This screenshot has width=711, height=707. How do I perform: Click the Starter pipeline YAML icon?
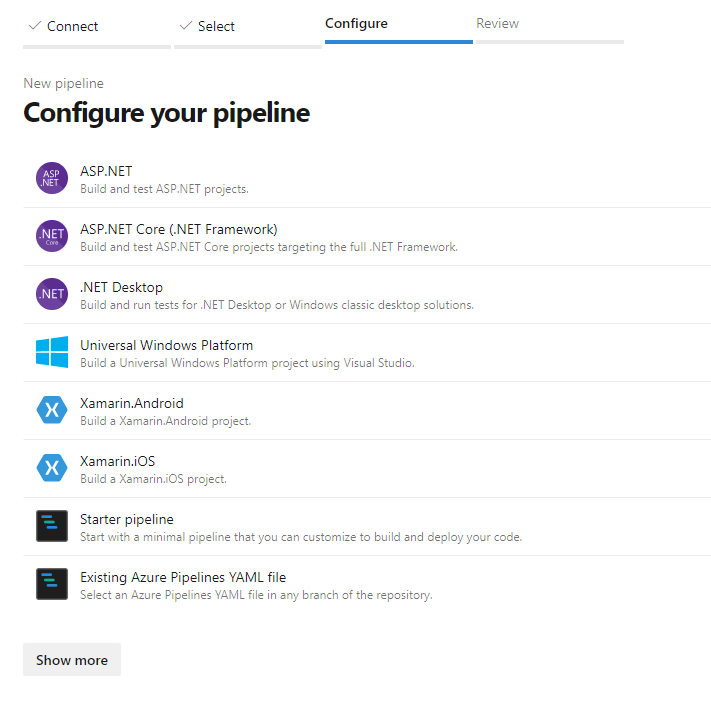tap(52, 526)
